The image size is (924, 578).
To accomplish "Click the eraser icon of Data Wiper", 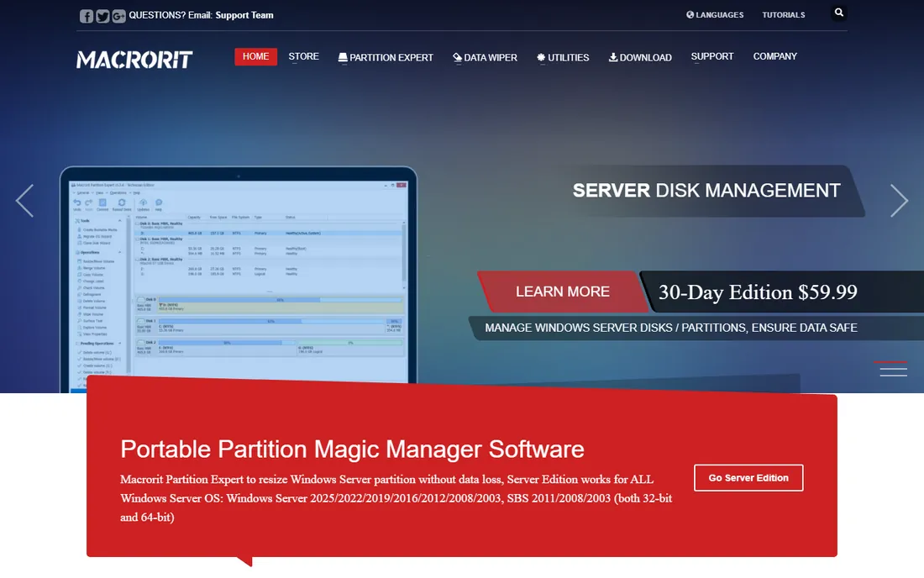I will [x=457, y=57].
